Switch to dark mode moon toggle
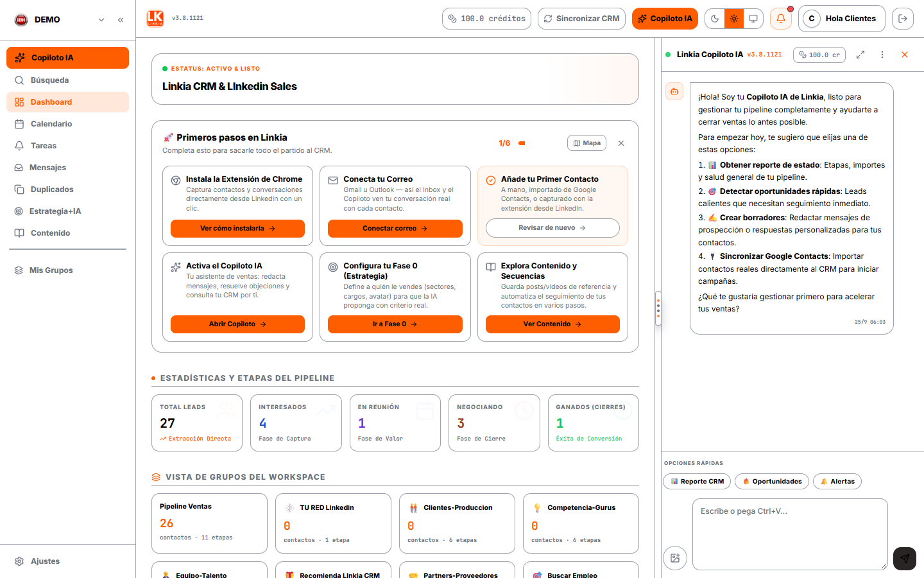924x578 pixels. click(715, 19)
